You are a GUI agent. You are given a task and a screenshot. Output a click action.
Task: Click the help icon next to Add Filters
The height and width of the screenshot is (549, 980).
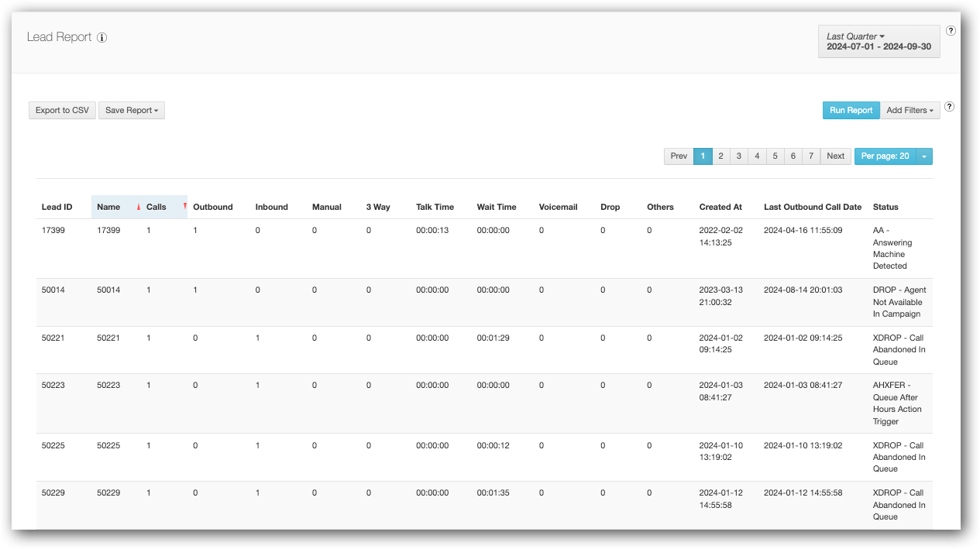pos(949,107)
